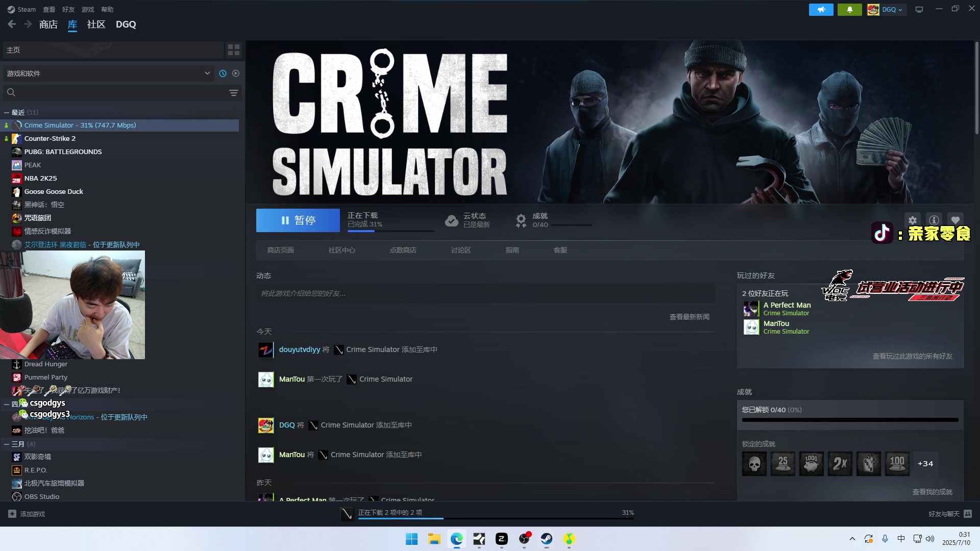Select 情感反诈模拟器 in the library
This screenshot has width=980, height=551.
48,232
